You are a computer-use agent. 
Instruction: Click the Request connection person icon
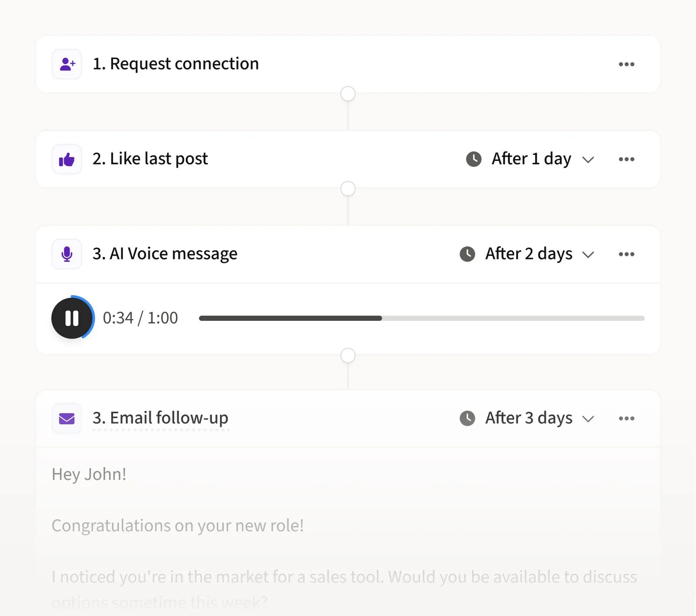(x=67, y=64)
